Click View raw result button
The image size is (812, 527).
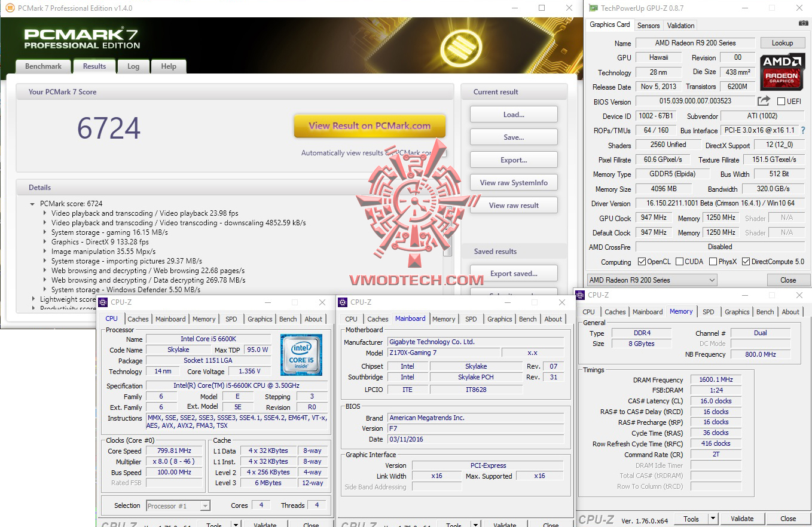coord(514,206)
